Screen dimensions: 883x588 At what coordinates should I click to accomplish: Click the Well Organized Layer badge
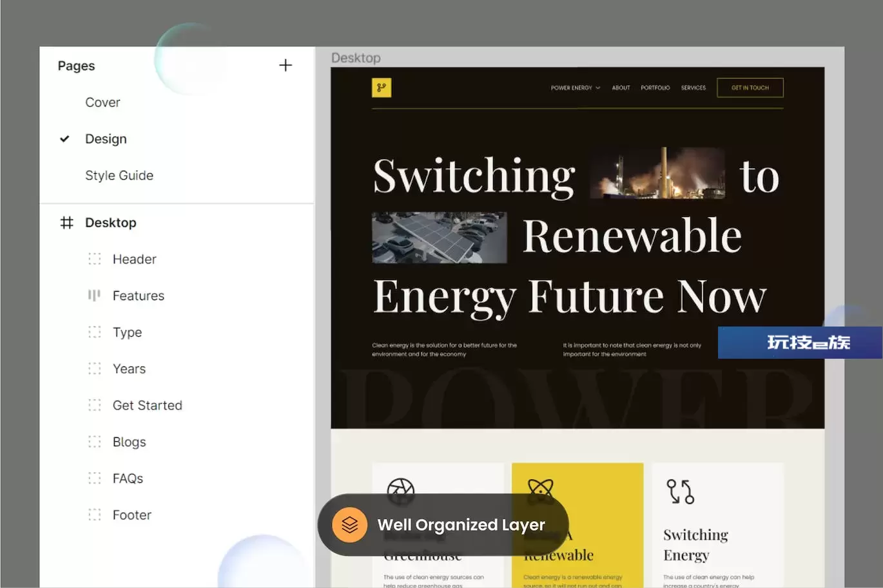click(x=443, y=525)
